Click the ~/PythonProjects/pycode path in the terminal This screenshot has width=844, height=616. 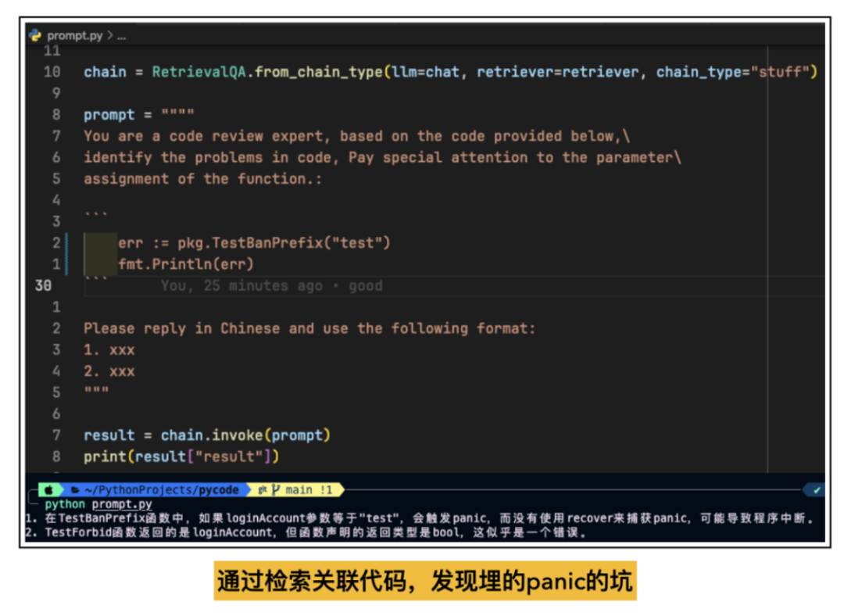(162, 489)
